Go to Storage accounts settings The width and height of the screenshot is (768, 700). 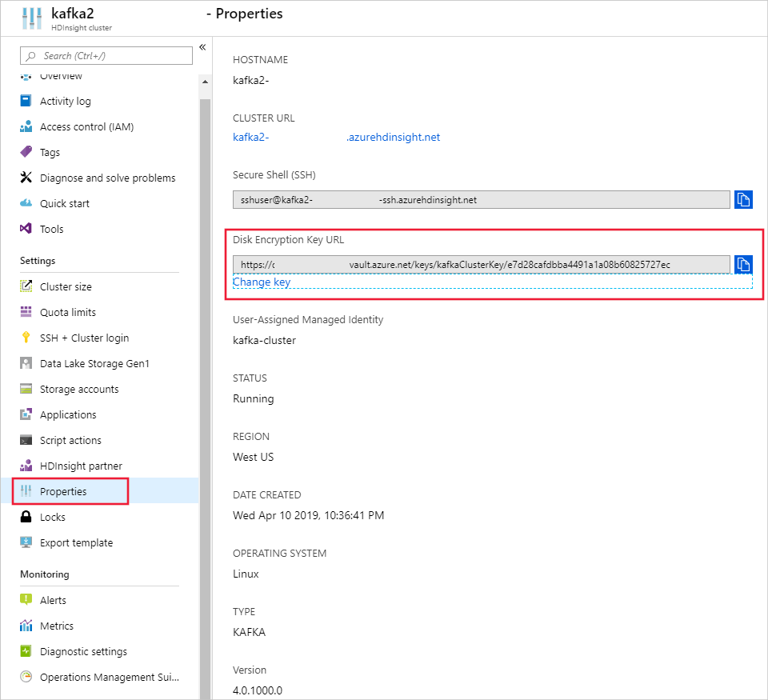79,390
